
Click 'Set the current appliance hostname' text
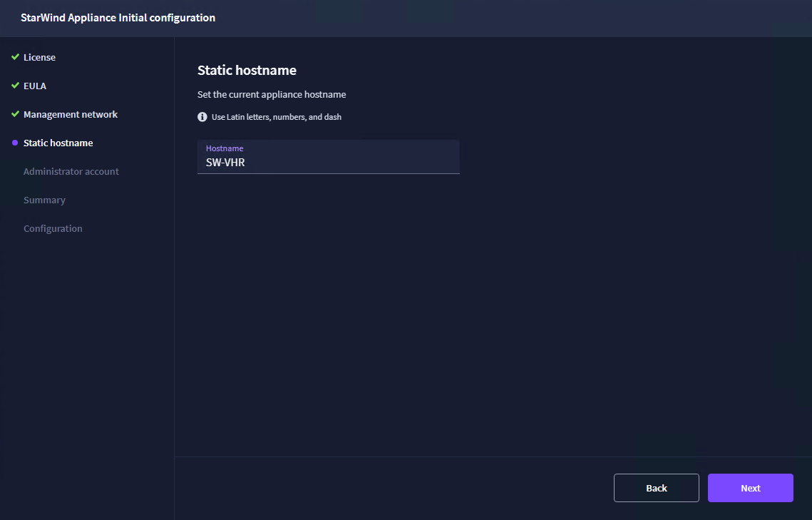272,95
